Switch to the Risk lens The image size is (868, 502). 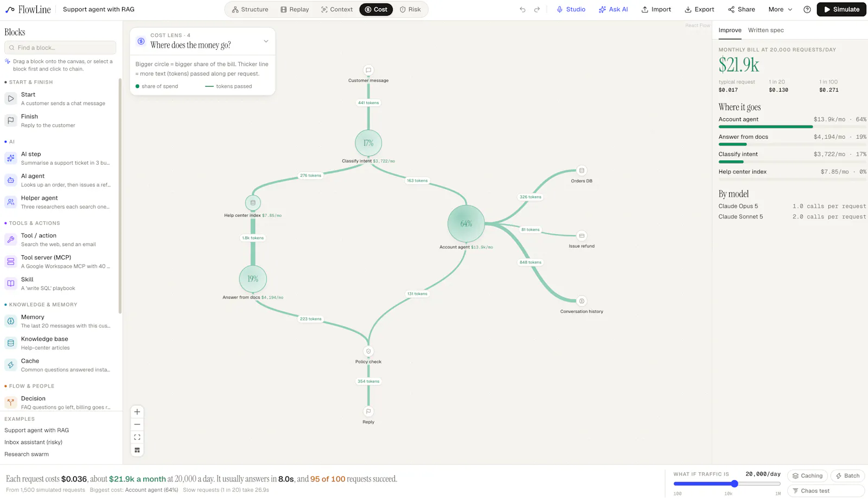(410, 9)
